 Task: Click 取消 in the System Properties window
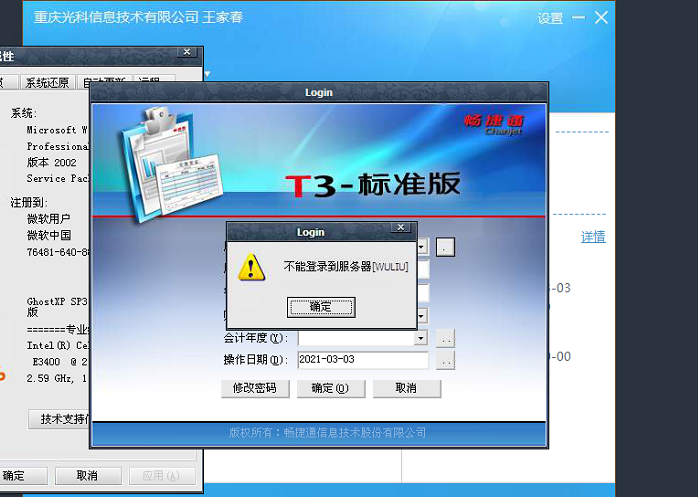point(88,476)
